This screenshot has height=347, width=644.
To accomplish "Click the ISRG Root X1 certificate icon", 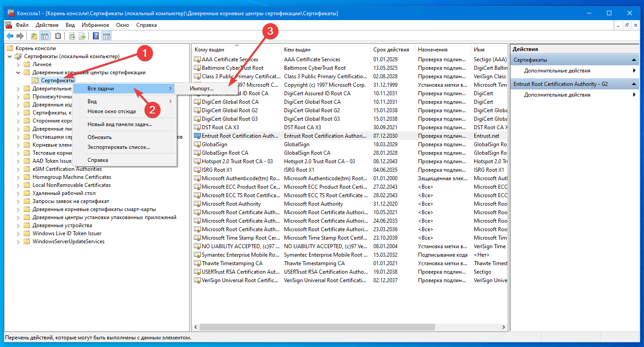I will point(197,170).
